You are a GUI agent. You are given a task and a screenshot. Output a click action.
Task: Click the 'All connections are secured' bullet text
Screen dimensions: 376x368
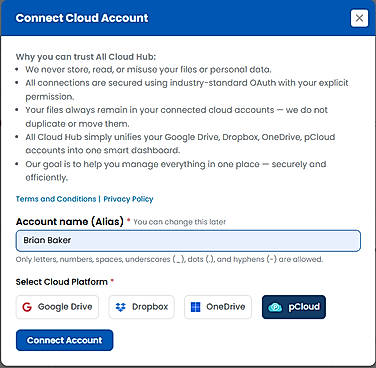coord(187,90)
